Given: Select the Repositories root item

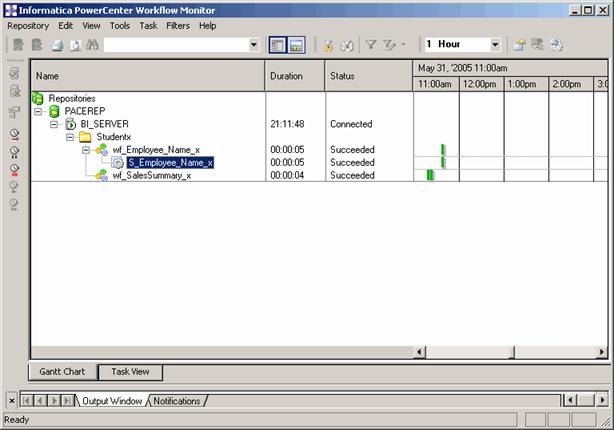Looking at the screenshot, I should point(72,98).
